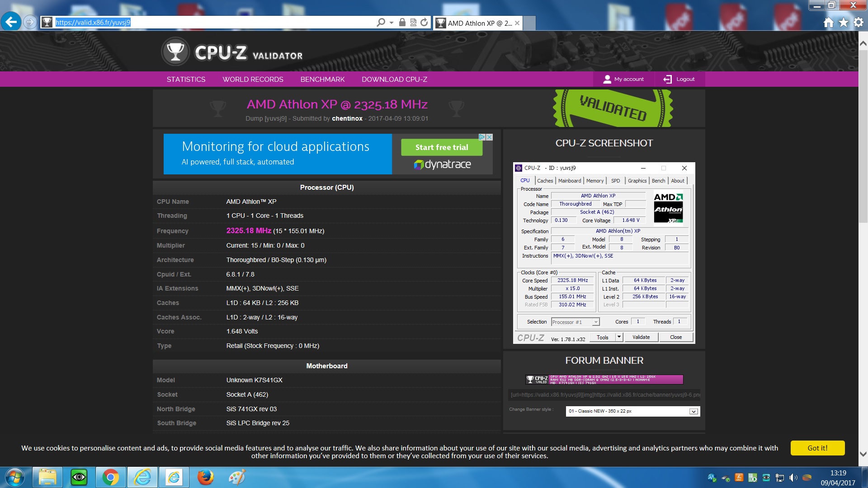Click the security padlock icon

(x=402, y=22)
